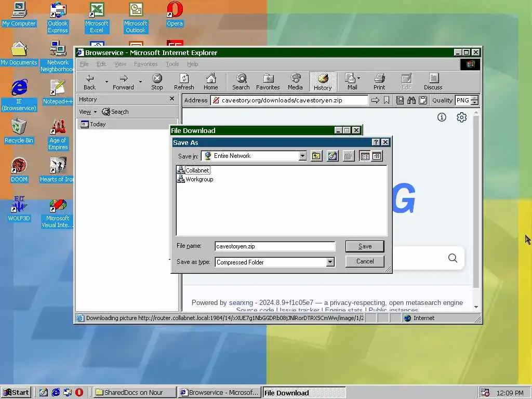The image size is (532, 399).
Task: Select the DOOM desktop shortcut
Action: point(19,170)
